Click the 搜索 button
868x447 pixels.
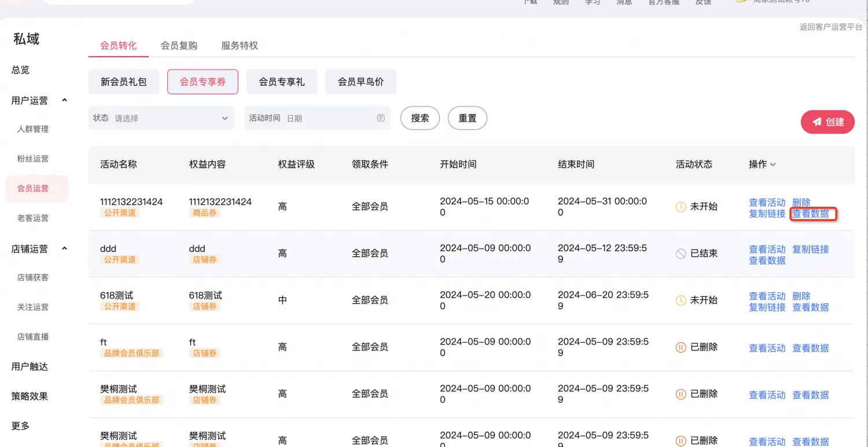[420, 118]
